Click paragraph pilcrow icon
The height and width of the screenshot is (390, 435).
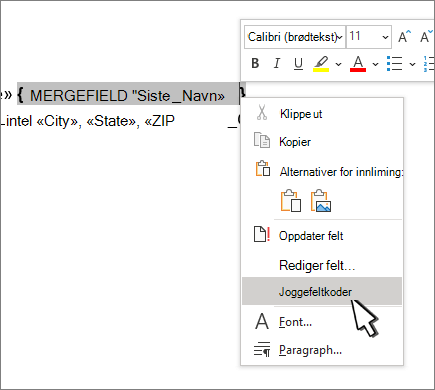point(262,349)
